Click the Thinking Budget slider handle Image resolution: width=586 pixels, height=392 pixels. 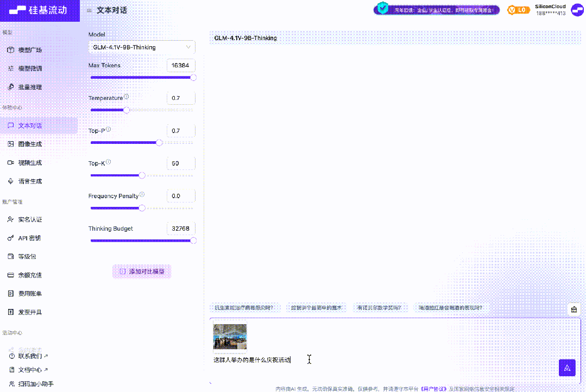[x=193, y=241]
